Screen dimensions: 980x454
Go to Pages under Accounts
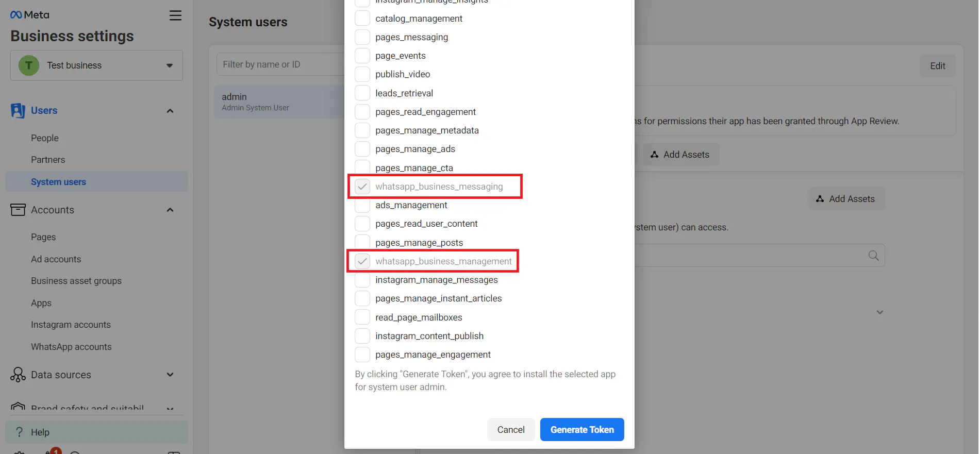(x=43, y=237)
